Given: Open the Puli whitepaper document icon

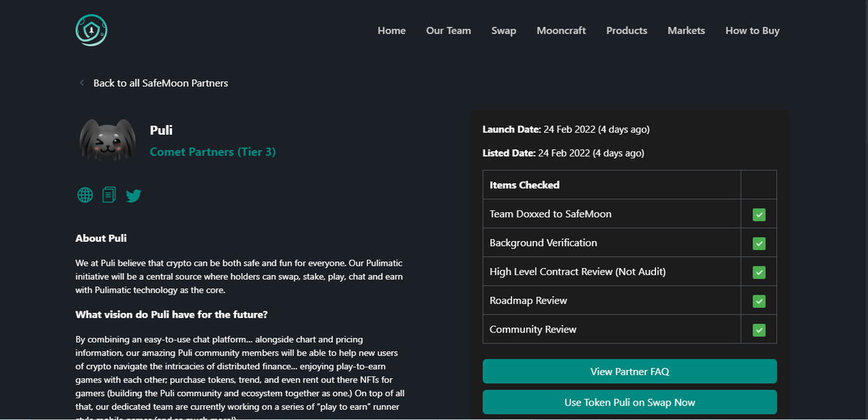Looking at the screenshot, I should pyautogui.click(x=109, y=195).
